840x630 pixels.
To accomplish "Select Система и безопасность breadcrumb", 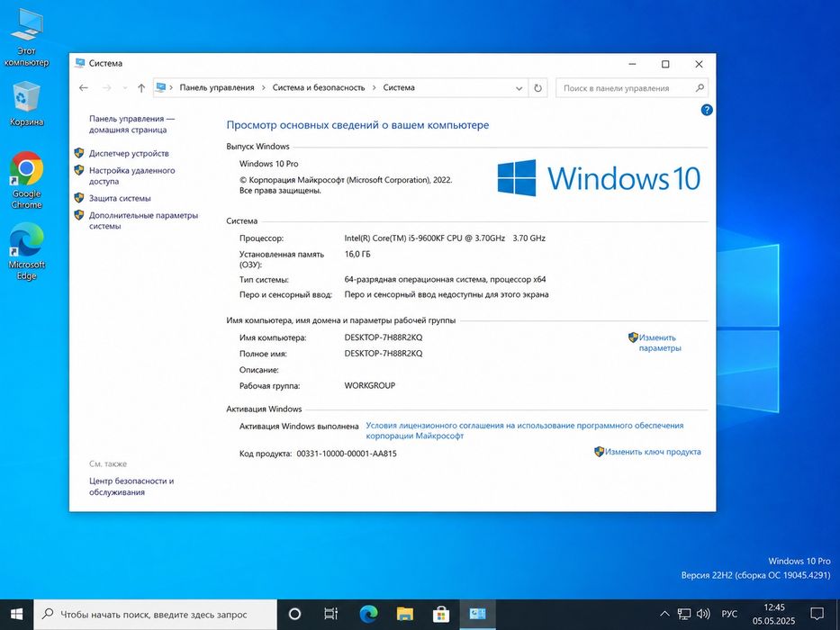I will (318, 88).
